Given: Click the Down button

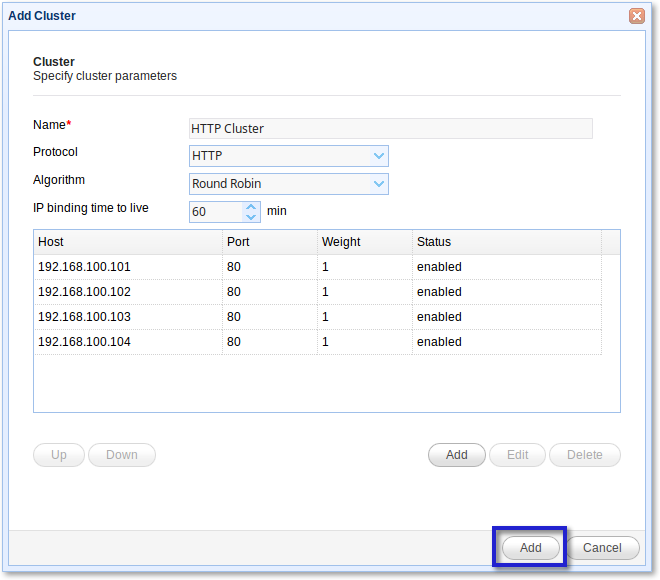Looking at the screenshot, I should pos(122,455).
